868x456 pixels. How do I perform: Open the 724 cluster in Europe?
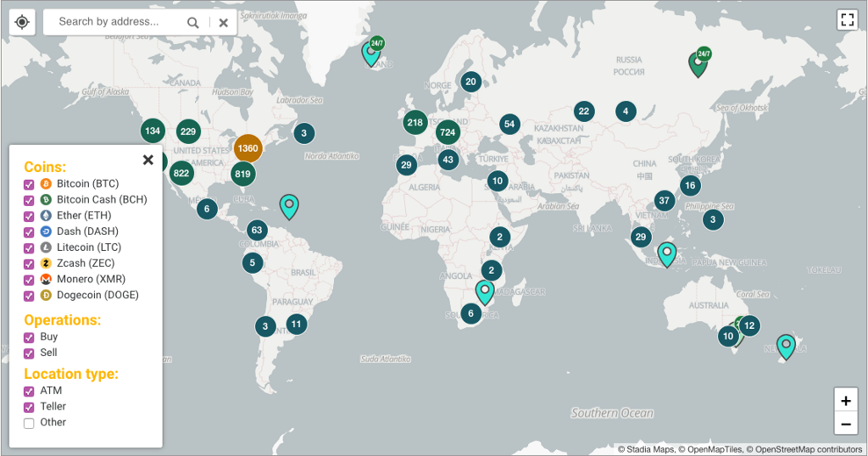click(448, 132)
